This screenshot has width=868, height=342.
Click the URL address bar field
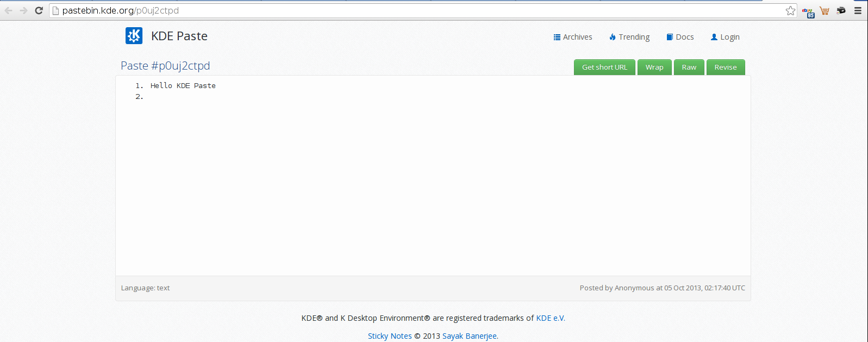coord(423,10)
